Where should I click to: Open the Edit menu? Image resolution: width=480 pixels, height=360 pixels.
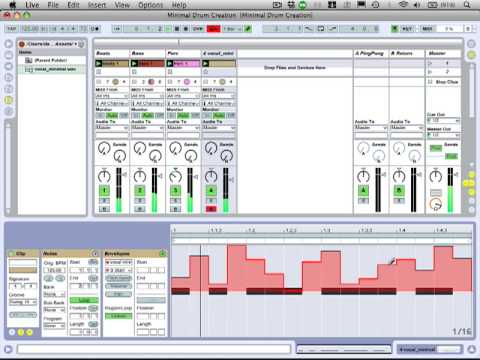pyautogui.click(x=73, y=5)
